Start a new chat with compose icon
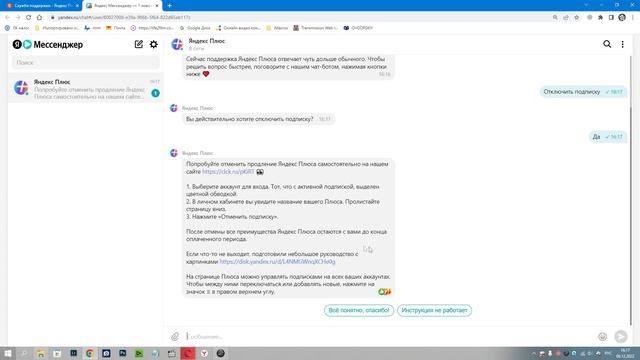The width and height of the screenshot is (640, 360). [x=139, y=44]
